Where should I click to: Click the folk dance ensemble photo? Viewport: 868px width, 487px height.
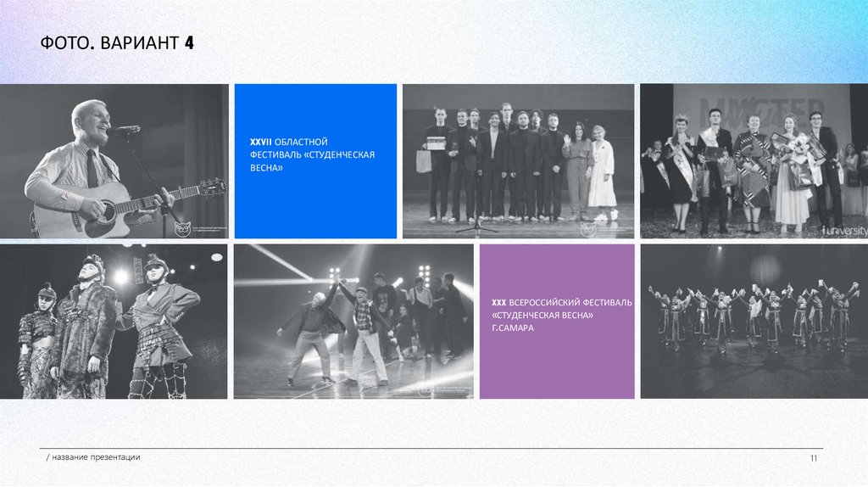pyautogui.click(x=754, y=322)
